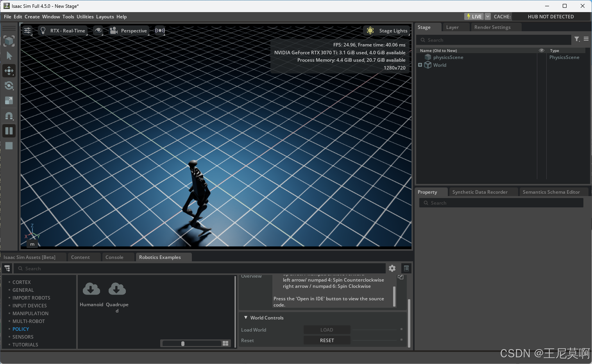
Task: Toggle the LIVE session button
Action: click(x=474, y=16)
